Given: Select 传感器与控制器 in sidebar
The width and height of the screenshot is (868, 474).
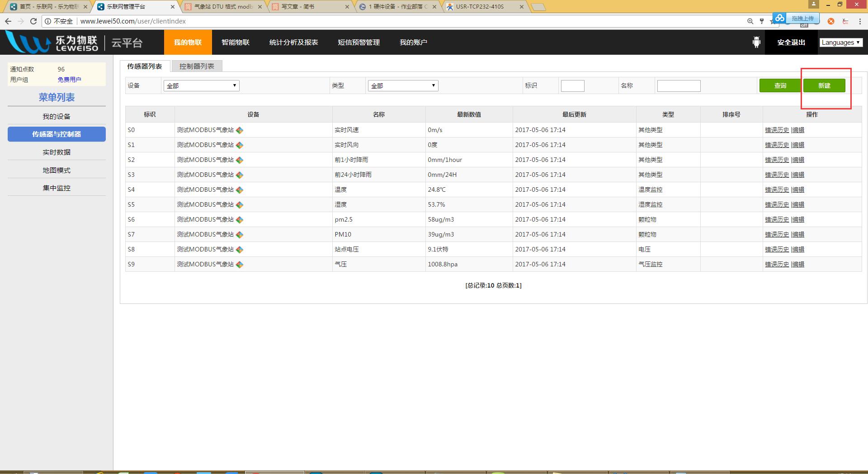Looking at the screenshot, I should click(x=57, y=134).
